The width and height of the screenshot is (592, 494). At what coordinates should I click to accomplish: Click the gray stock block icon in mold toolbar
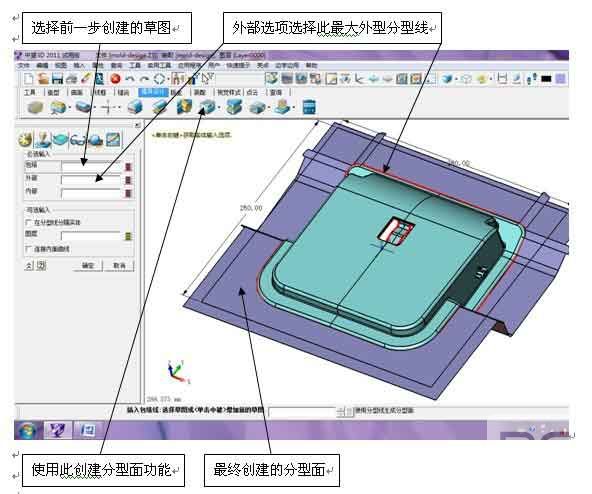pos(35,107)
